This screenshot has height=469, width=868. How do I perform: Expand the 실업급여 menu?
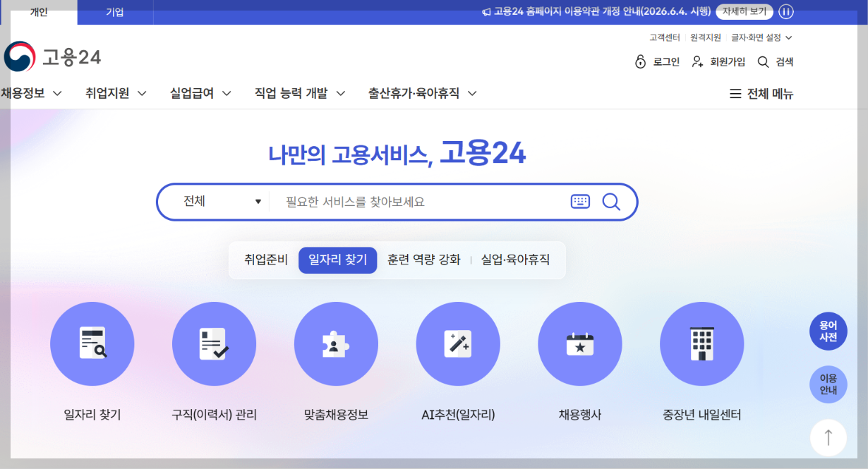[200, 93]
